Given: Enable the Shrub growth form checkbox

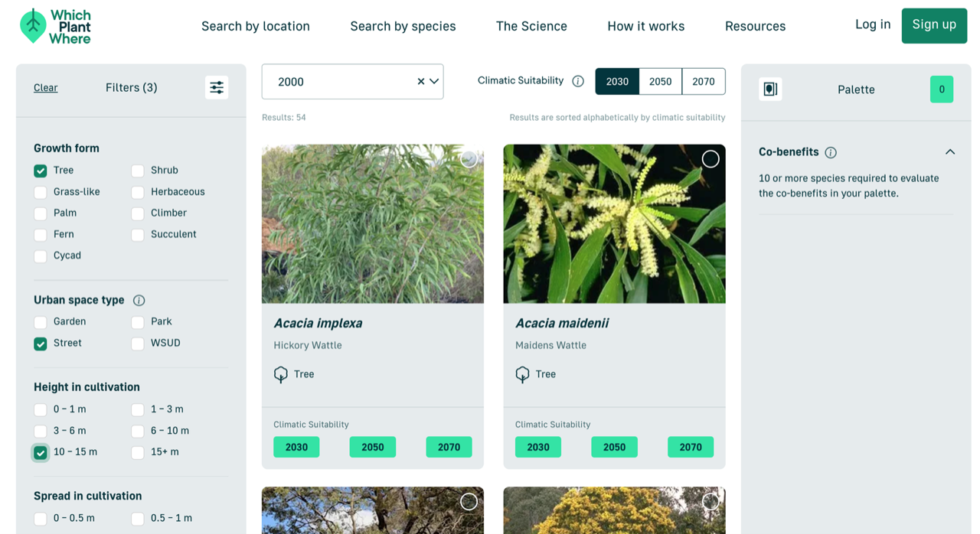Looking at the screenshot, I should pos(138,171).
